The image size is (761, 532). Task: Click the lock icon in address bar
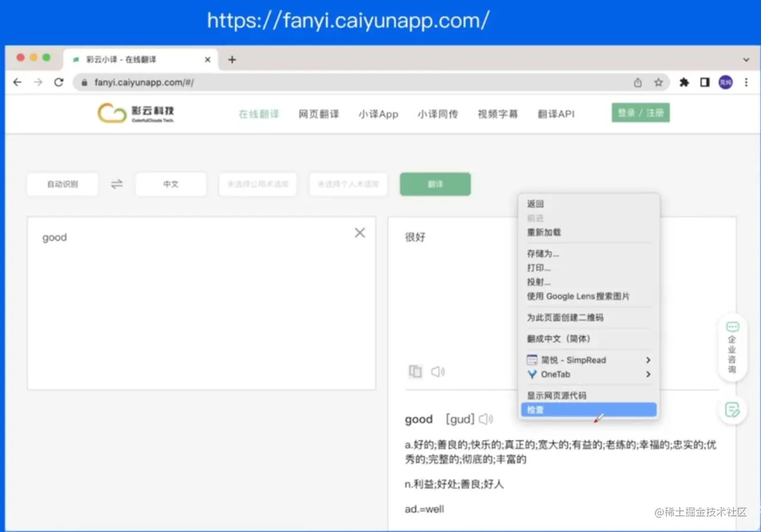point(84,82)
